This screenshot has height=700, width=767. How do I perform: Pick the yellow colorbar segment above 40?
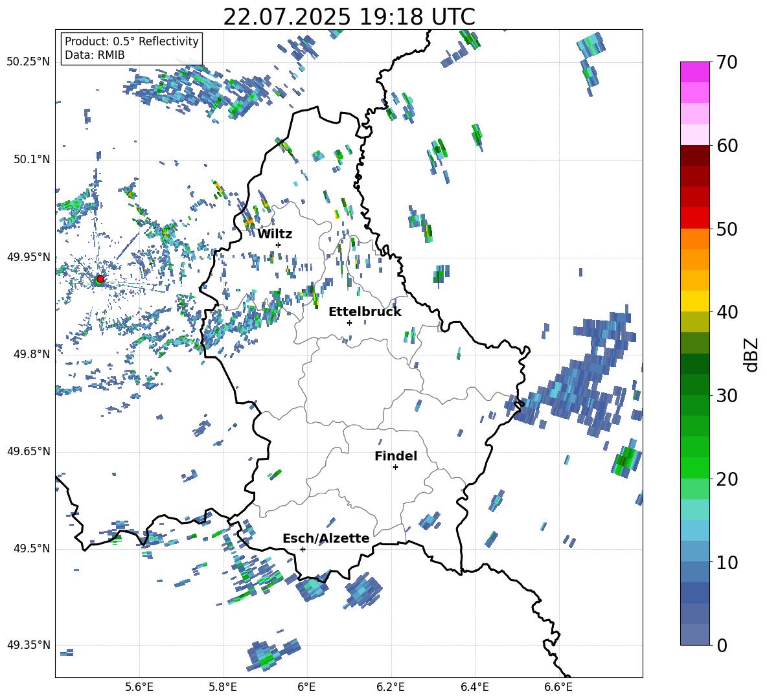[x=695, y=301]
